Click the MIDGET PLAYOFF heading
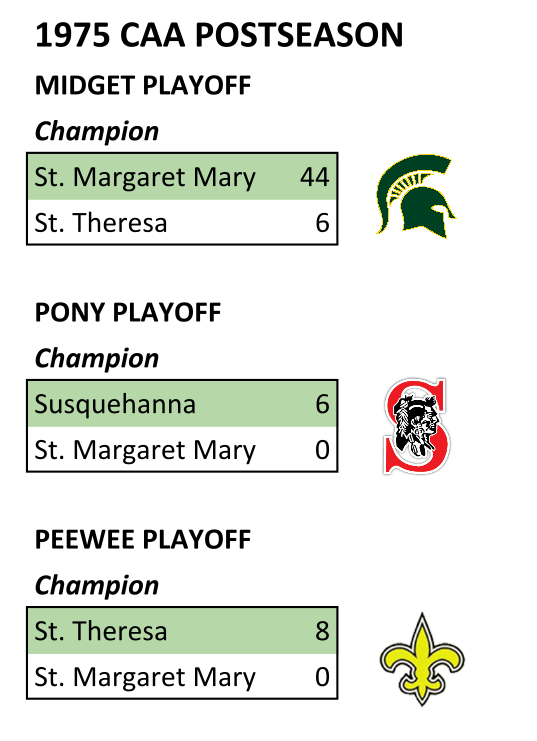 tap(143, 86)
